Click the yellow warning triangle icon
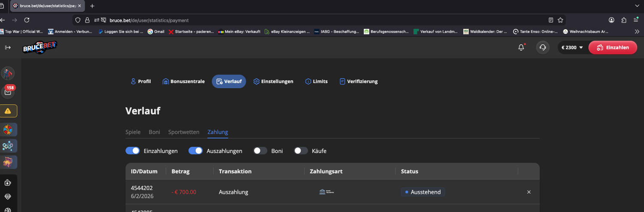The height and width of the screenshot is (212, 644). pos(8,111)
